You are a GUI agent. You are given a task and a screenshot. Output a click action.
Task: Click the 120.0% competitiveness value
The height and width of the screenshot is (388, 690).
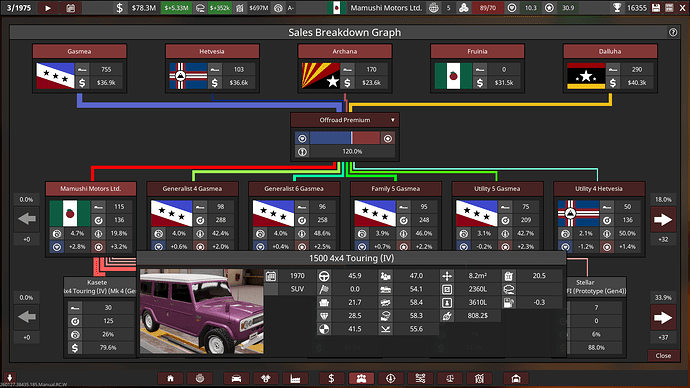coord(352,151)
